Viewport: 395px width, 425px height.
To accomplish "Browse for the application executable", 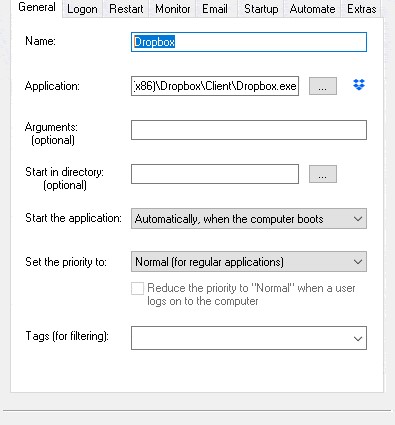I will (x=323, y=86).
